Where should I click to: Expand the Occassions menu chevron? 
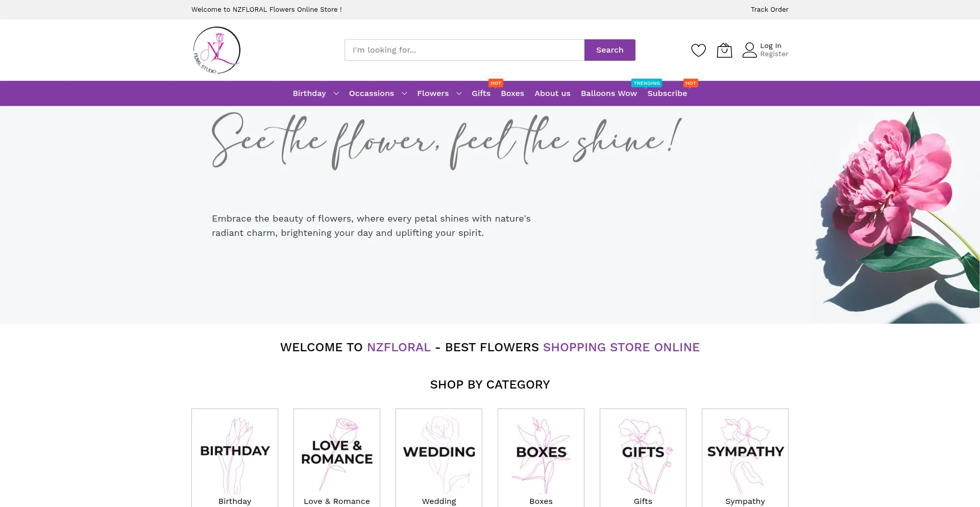[x=404, y=93]
